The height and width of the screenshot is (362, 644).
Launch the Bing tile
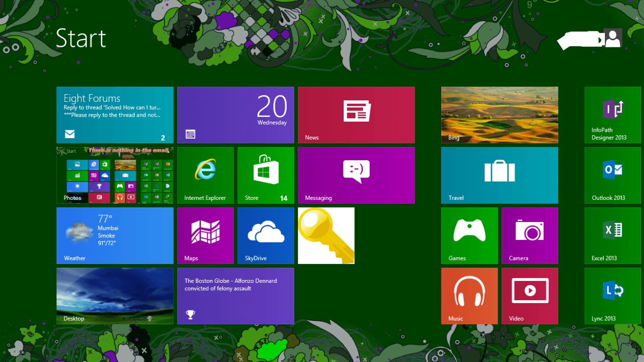coord(500,115)
